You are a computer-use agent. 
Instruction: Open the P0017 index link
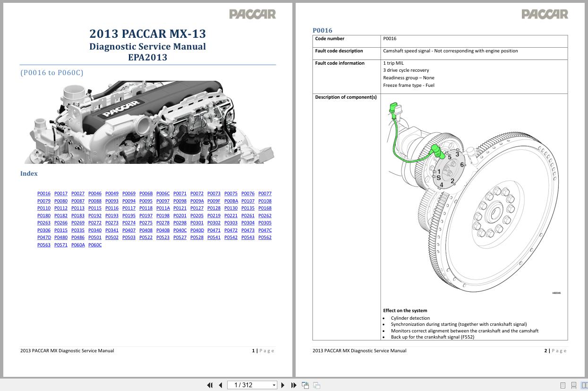[61, 194]
